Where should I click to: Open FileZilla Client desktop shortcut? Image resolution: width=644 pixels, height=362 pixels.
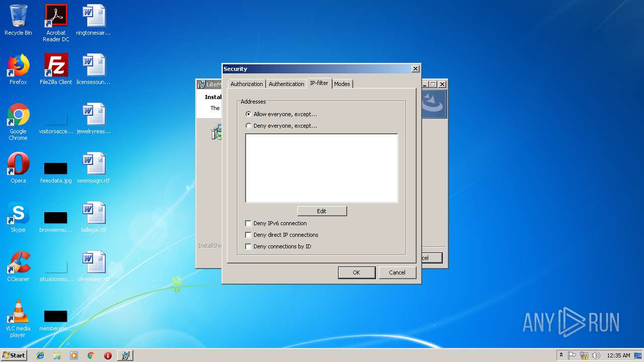point(56,69)
